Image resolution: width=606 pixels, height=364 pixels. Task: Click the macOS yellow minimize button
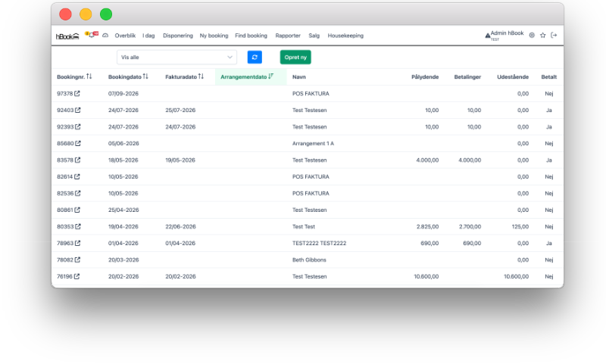point(86,14)
